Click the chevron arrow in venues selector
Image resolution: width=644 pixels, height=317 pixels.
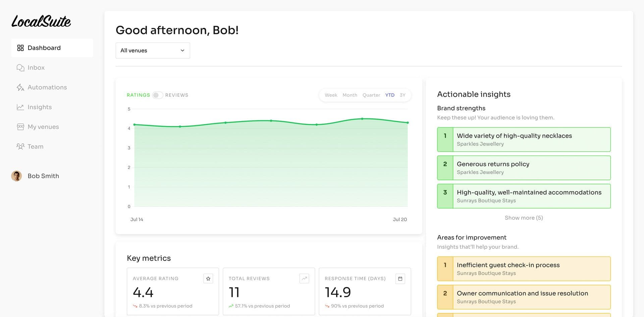pos(182,51)
